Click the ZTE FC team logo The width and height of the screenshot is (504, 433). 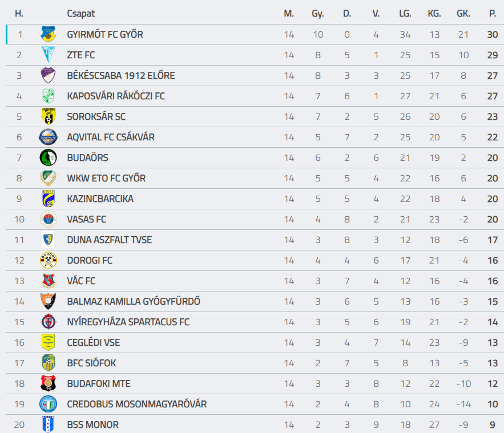(x=48, y=55)
